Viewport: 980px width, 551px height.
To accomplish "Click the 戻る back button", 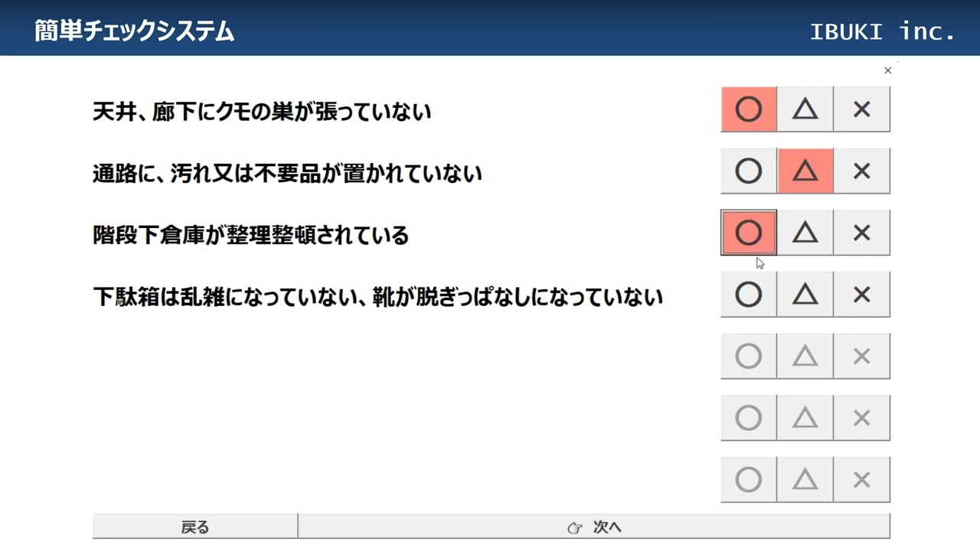I will click(195, 527).
